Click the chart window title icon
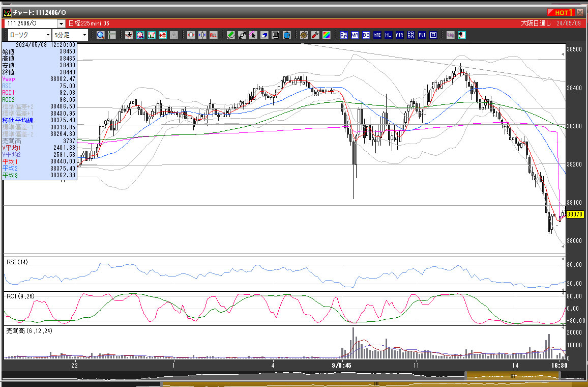588x387 pixels. point(7,12)
